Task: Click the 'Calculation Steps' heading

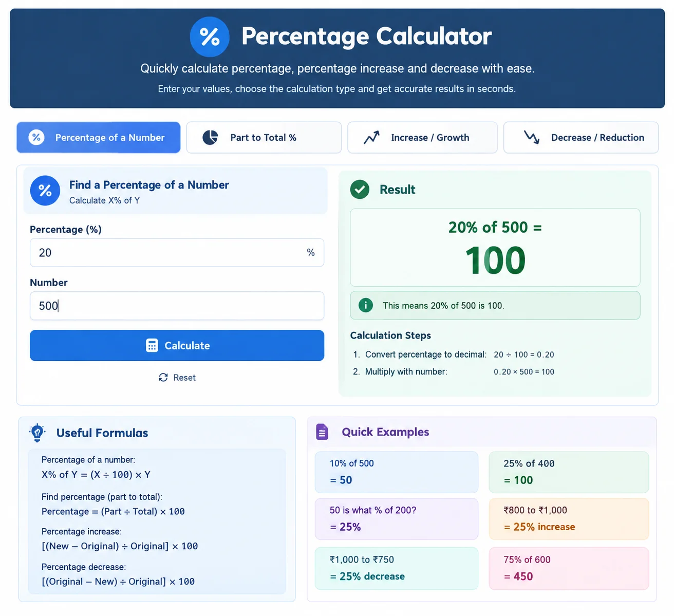Action: point(390,335)
